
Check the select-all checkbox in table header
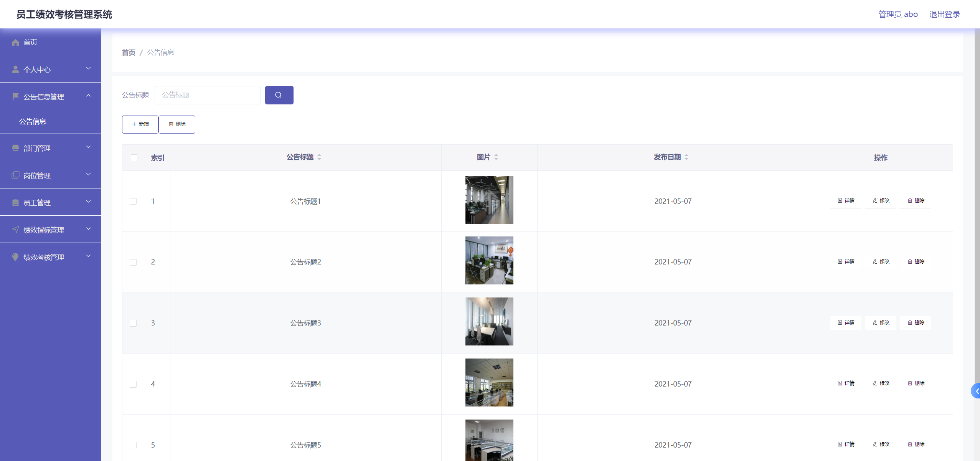click(134, 157)
